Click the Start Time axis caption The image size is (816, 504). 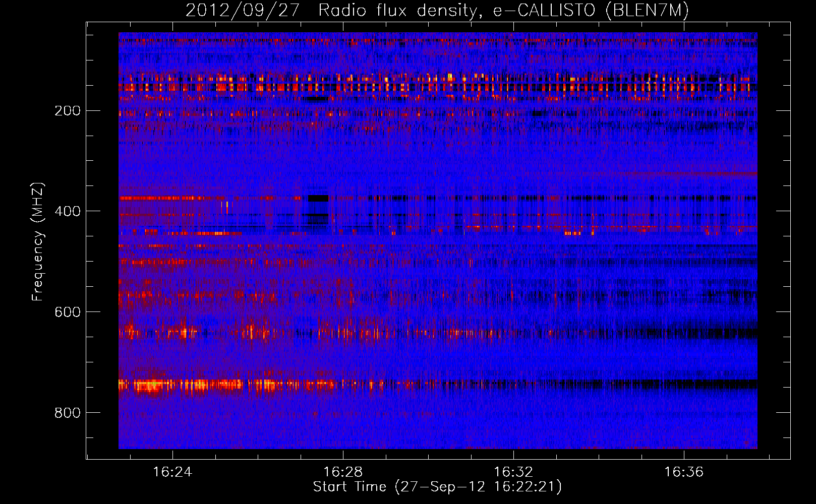(437, 487)
